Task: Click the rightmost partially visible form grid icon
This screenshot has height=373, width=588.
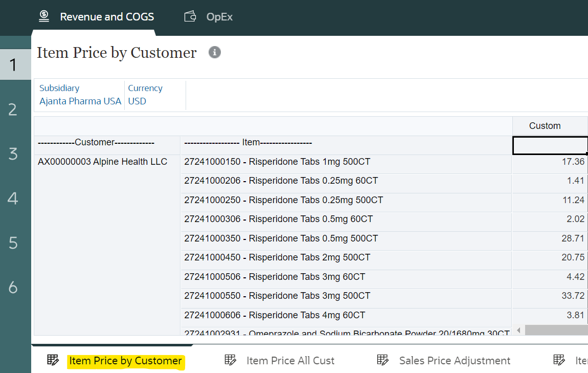Action: point(559,360)
